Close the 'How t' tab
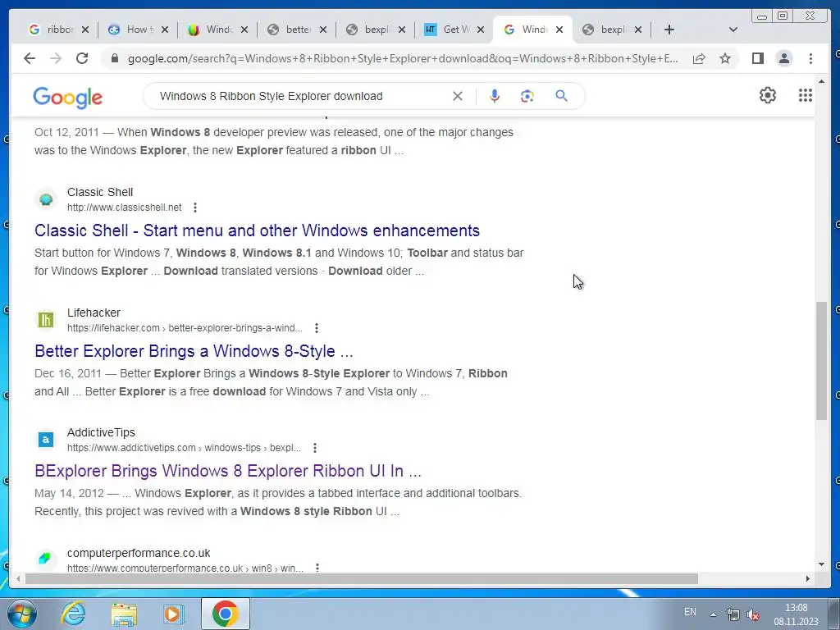840x630 pixels. pyautogui.click(x=165, y=30)
